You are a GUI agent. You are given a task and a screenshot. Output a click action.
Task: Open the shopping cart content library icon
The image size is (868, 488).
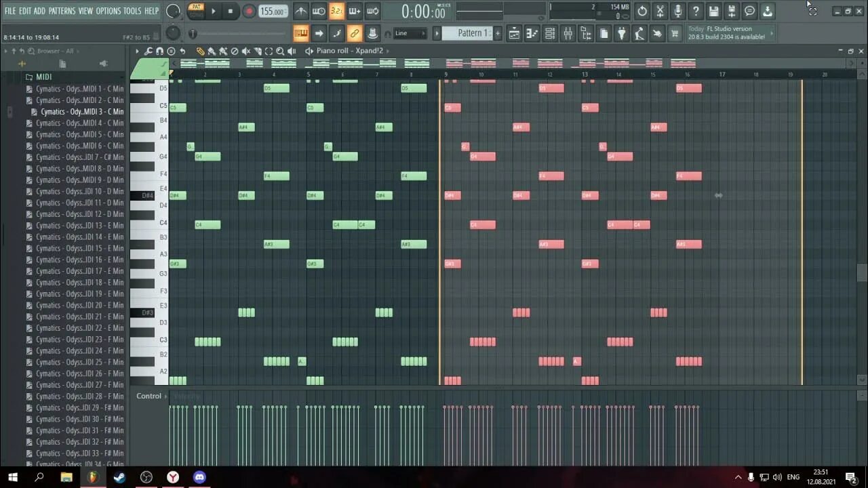coord(675,33)
